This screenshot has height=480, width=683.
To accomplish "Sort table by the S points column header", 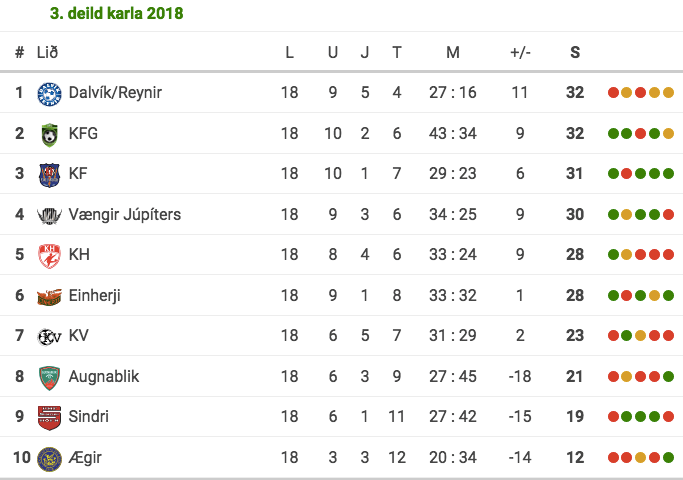I will [x=575, y=53].
